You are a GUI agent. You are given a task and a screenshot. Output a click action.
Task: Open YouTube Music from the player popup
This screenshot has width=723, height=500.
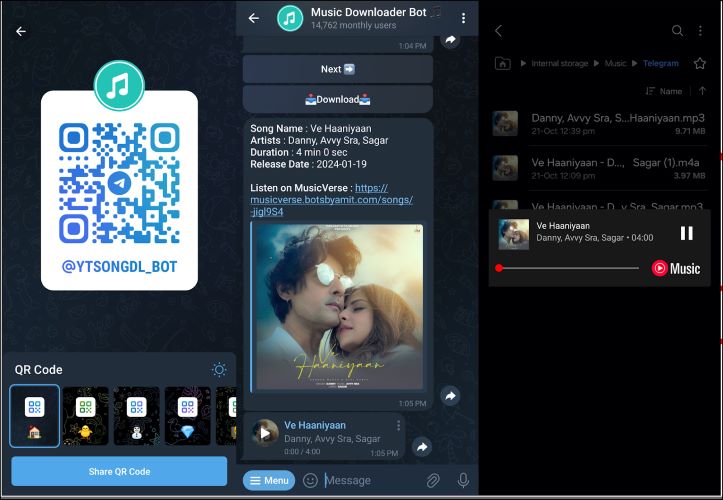tap(676, 268)
